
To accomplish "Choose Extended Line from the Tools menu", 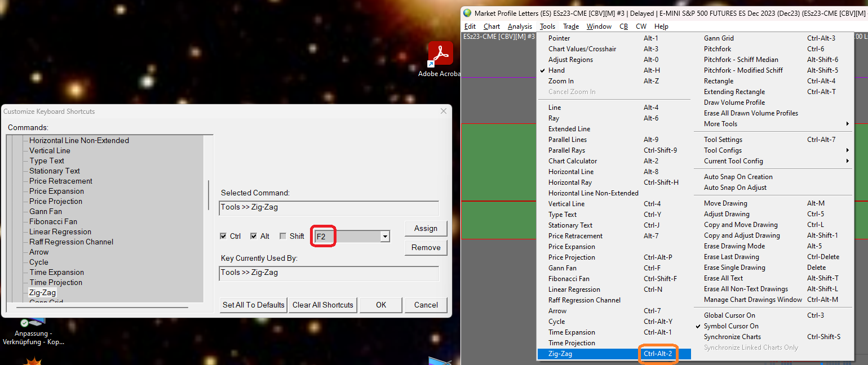I will coord(614,129).
